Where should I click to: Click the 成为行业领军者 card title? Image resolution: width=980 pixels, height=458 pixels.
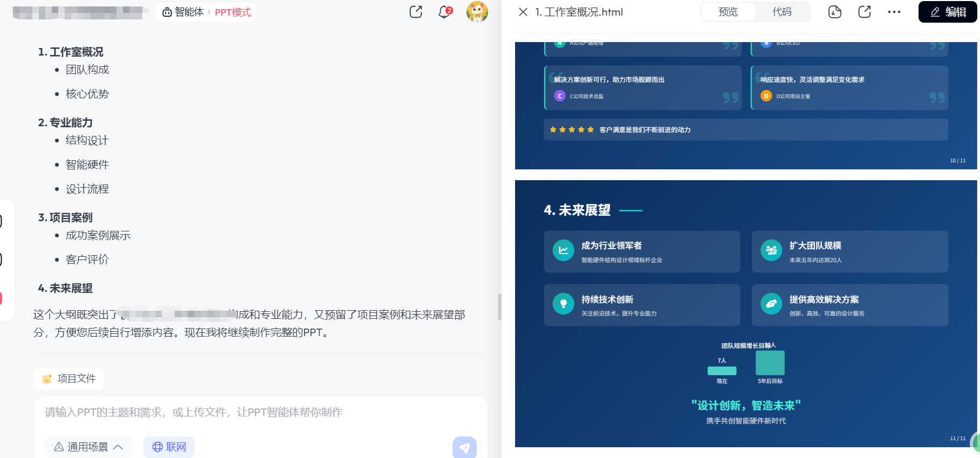point(612,245)
